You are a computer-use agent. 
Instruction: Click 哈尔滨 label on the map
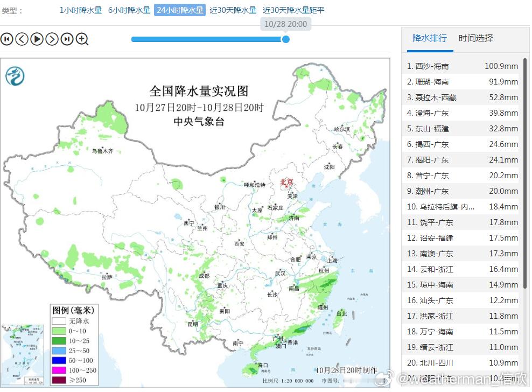click(x=342, y=129)
